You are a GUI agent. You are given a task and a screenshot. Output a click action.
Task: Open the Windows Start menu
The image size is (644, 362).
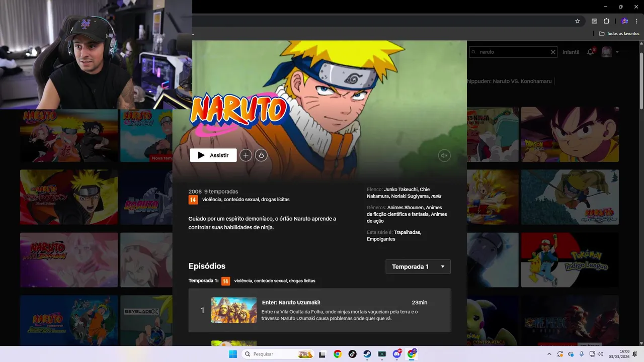[233, 354]
